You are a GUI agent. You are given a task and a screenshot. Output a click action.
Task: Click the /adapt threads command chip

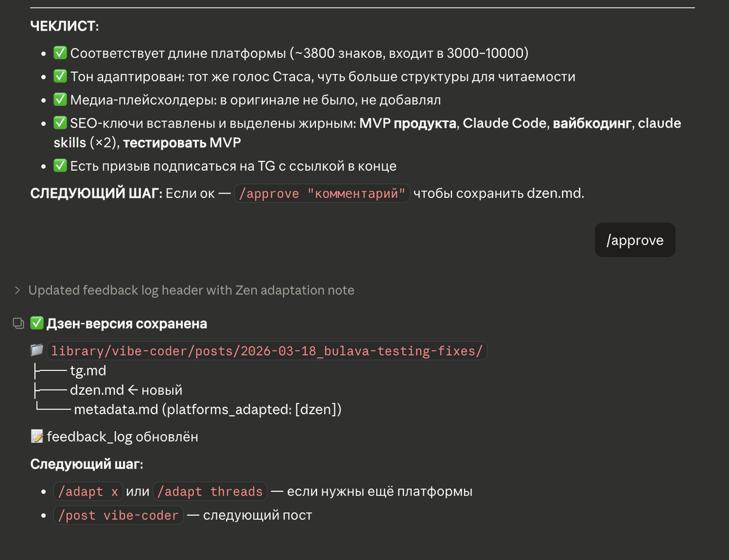tap(210, 491)
